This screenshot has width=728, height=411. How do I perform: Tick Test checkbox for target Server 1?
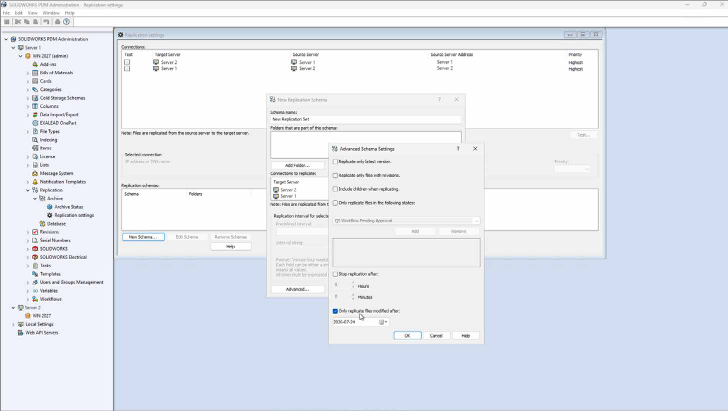(x=127, y=68)
